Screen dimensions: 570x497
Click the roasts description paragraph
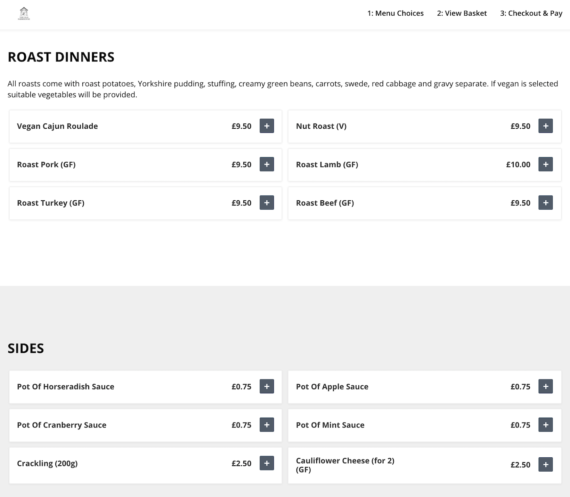[283, 89]
